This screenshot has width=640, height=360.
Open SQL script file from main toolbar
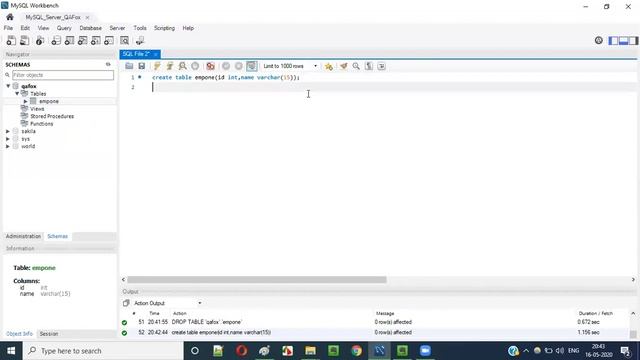point(24,40)
